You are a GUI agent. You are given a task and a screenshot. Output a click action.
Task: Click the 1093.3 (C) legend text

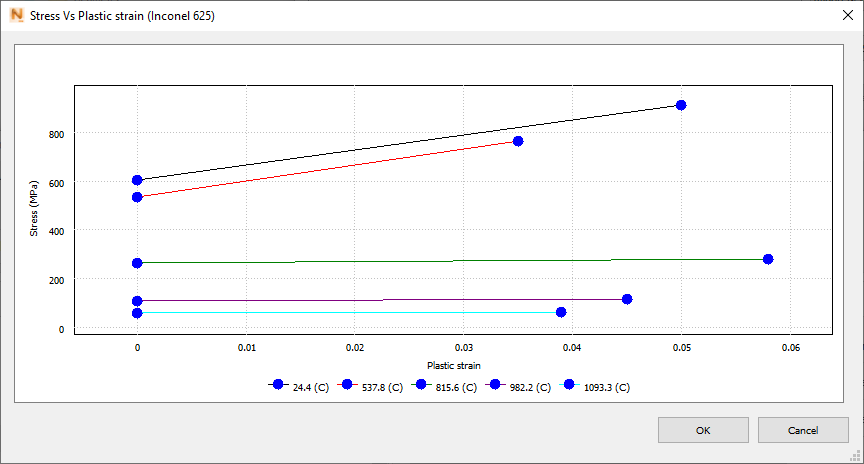pos(607,387)
